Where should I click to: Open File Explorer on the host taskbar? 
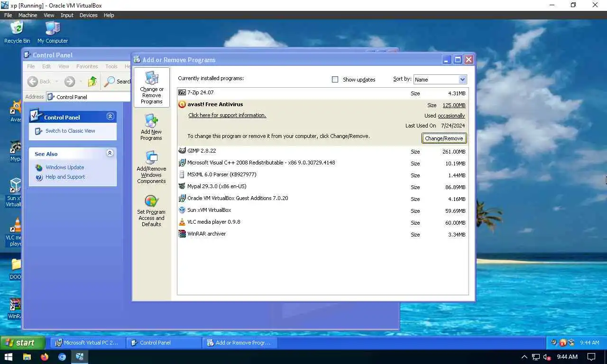[x=27, y=357]
